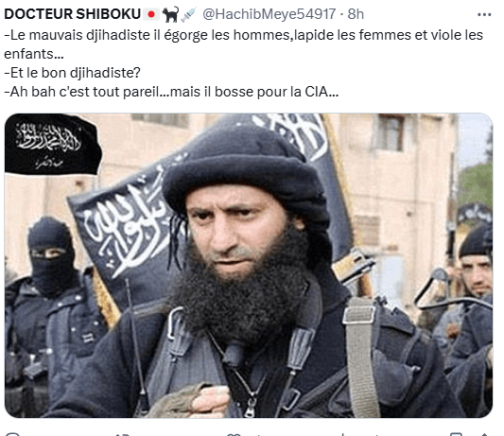The image size is (504, 436).
Task: Click the black cat emoji
Action: pyautogui.click(x=170, y=15)
